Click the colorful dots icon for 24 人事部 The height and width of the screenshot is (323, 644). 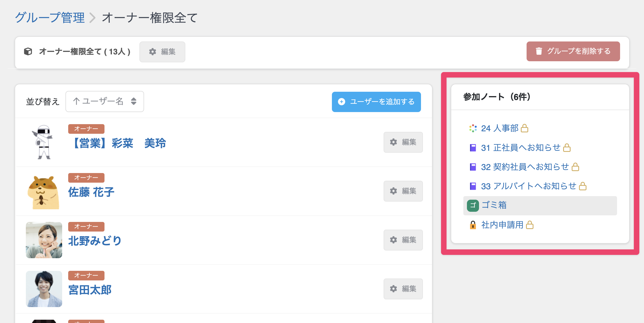point(473,128)
